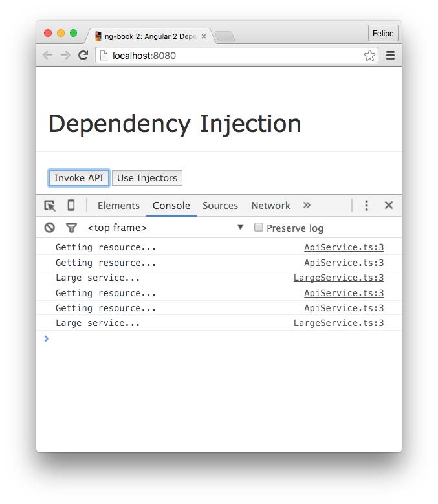This screenshot has width=438, height=504.
Task: Open the top frame context dropdown
Action: pyautogui.click(x=240, y=227)
